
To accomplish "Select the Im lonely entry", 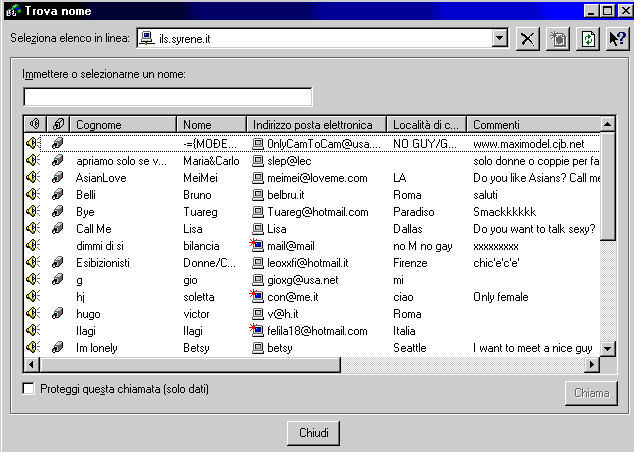I will point(97,348).
